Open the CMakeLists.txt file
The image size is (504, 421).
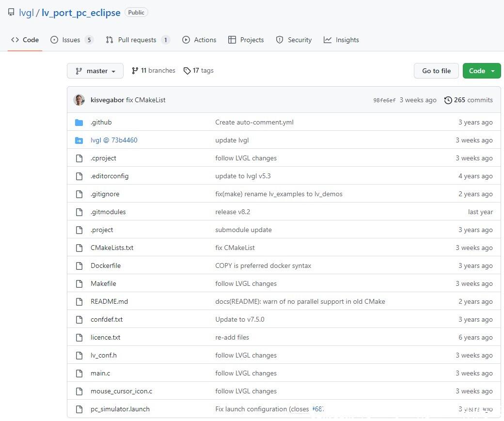coord(112,248)
